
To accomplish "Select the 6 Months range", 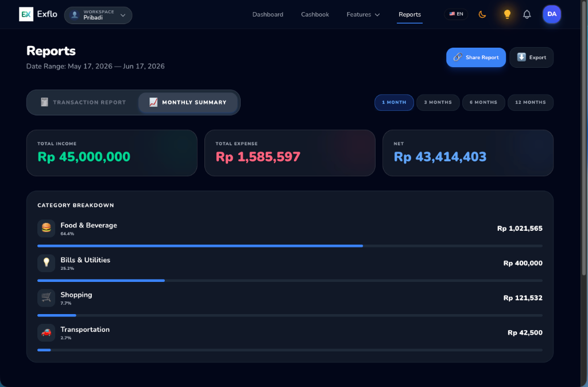I will tap(483, 102).
